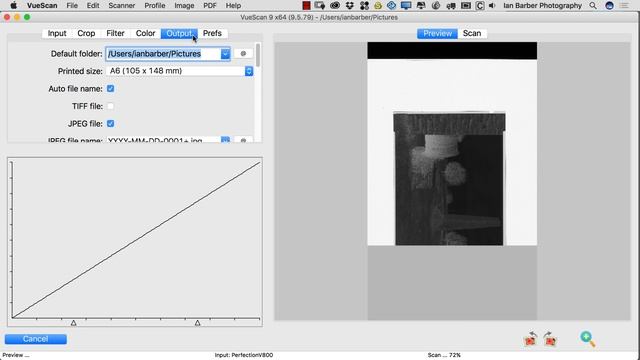The image size is (640, 360).
Task: Open the Printed size dropdown
Action: (180, 71)
